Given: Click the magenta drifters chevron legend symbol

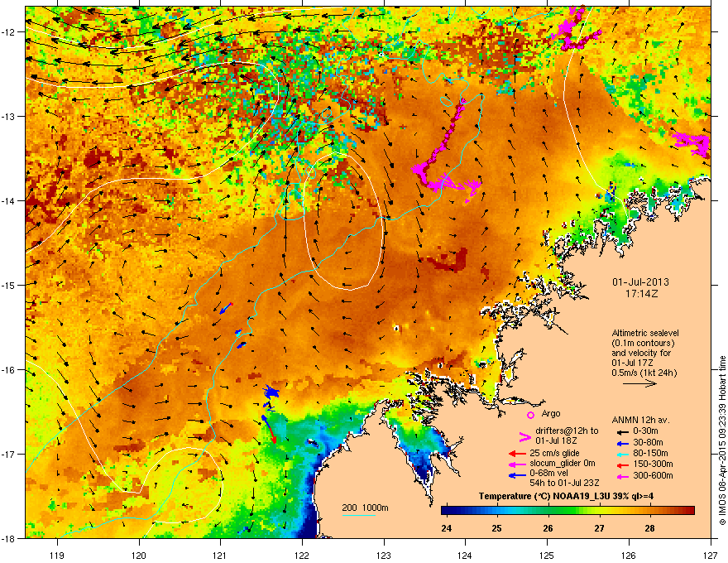Looking at the screenshot, I should point(523,436).
